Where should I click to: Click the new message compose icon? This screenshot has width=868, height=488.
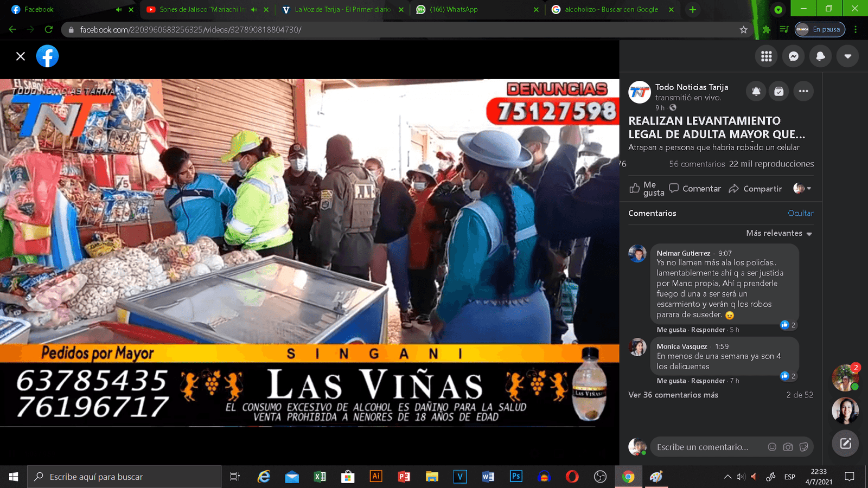845,444
